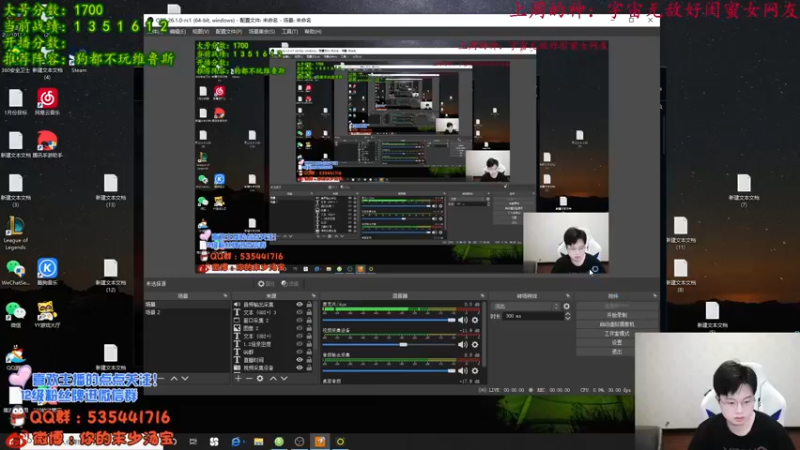Open the 编辑(E) menu

(x=178, y=32)
